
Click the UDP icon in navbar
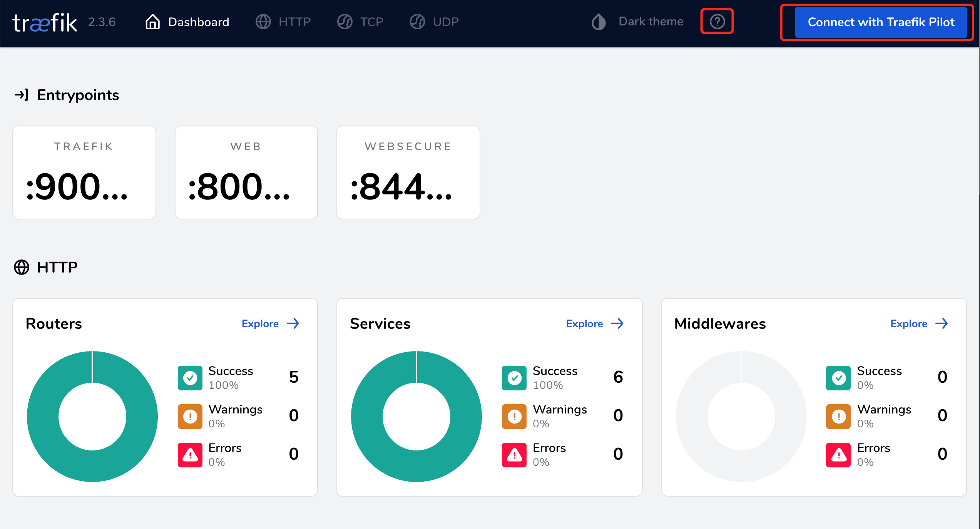(417, 22)
